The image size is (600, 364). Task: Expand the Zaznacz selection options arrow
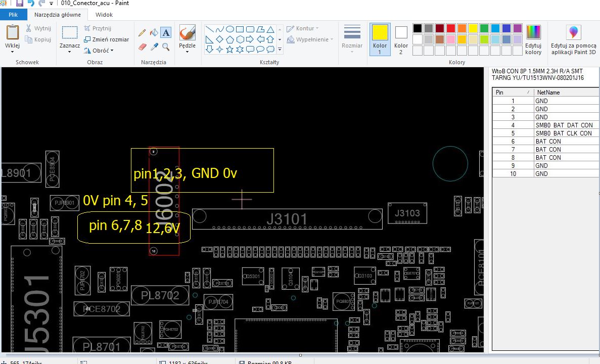[69, 51]
